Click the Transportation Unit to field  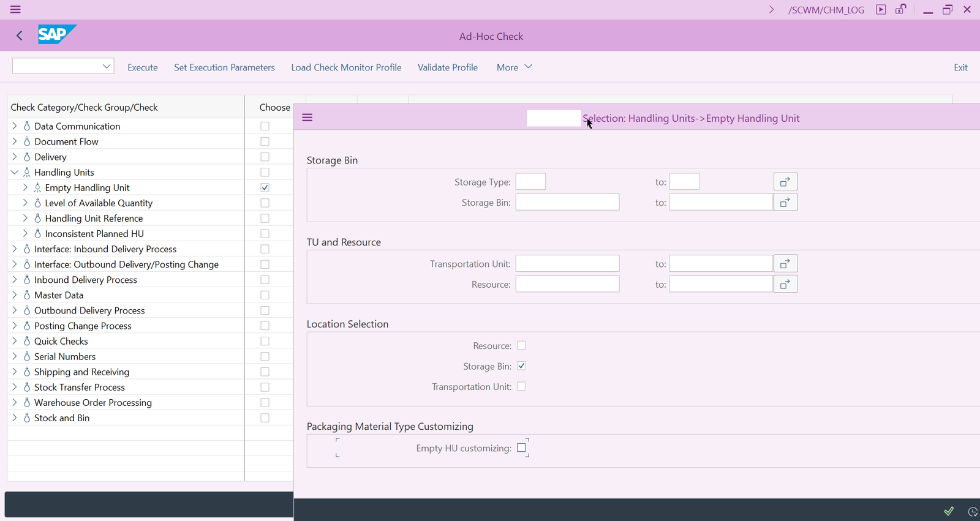[x=721, y=264]
